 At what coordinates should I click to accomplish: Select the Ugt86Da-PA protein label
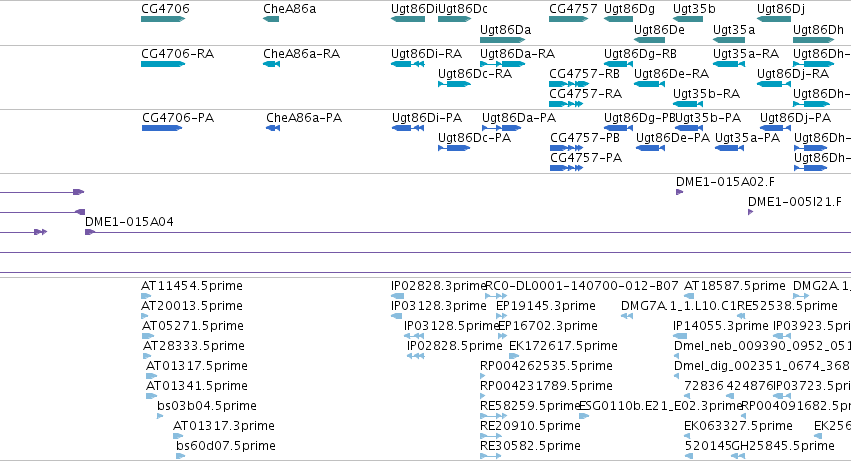[x=519, y=118]
